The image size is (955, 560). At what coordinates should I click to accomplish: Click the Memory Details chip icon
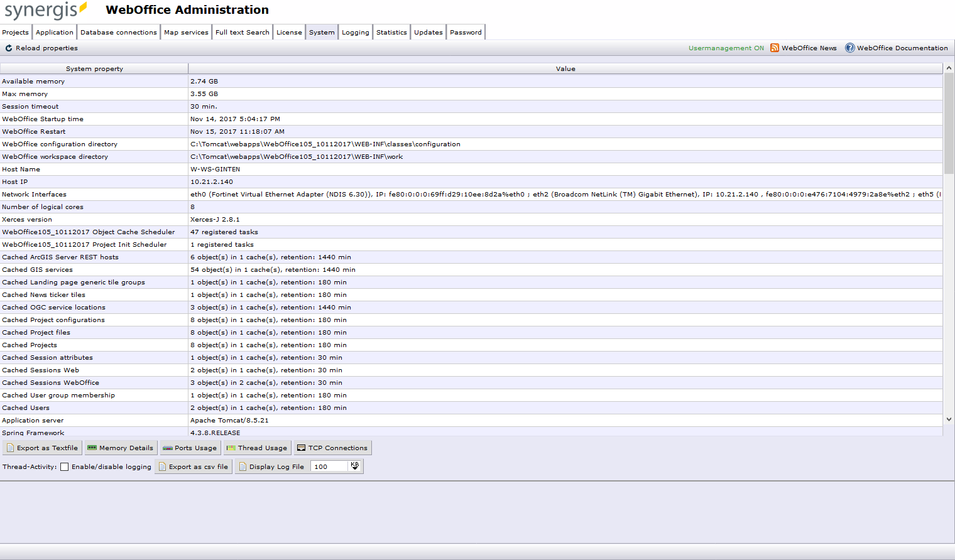click(92, 448)
